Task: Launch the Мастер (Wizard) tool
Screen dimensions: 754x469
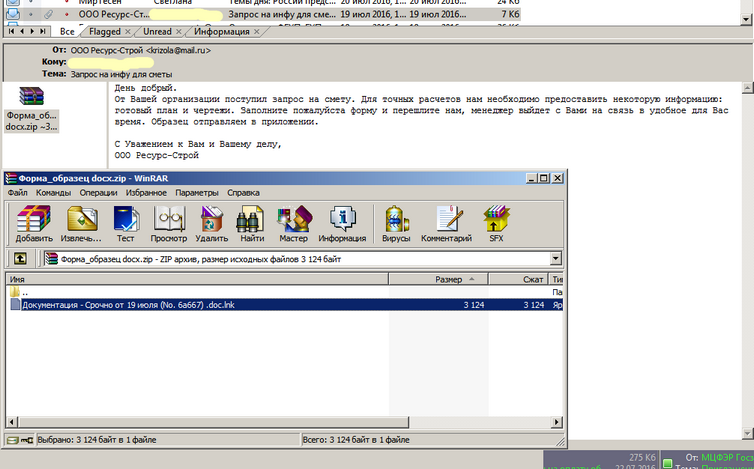Action: point(293,224)
